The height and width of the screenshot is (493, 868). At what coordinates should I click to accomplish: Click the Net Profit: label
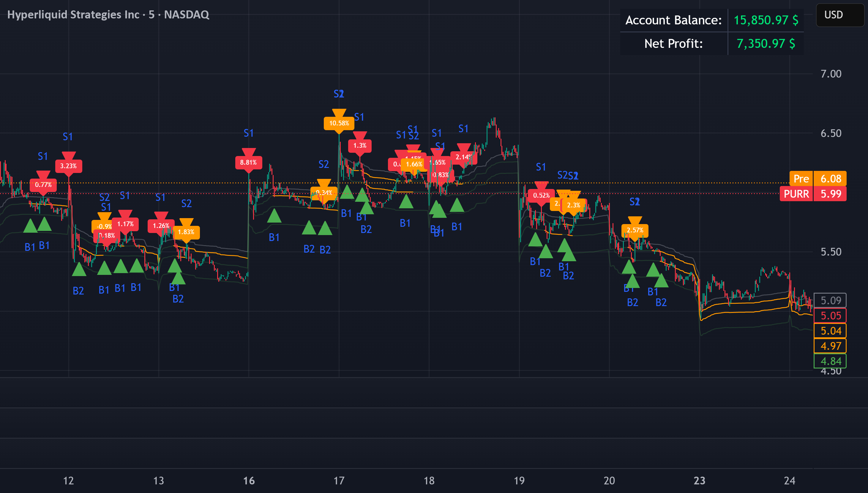pos(673,44)
